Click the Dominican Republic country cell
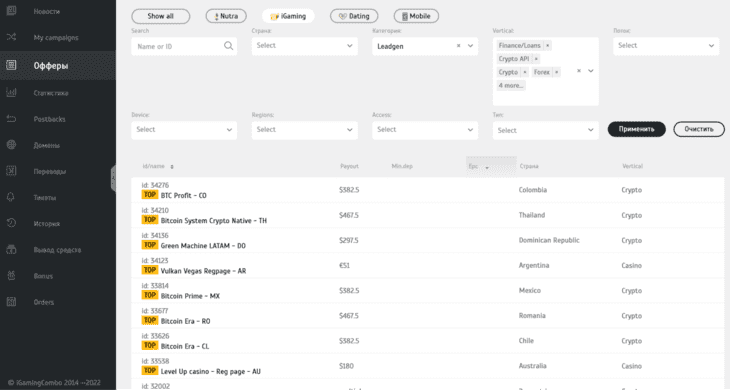This screenshot has height=390, width=730. pyautogui.click(x=549, y=240)
